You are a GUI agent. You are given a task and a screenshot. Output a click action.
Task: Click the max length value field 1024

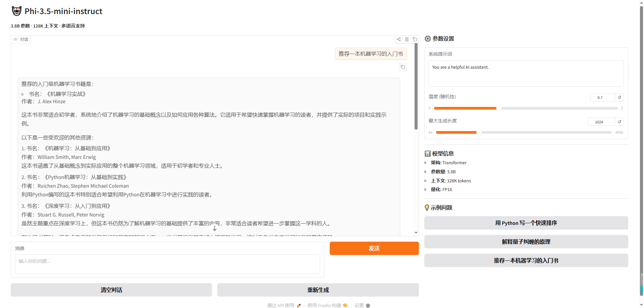[601, 122]
